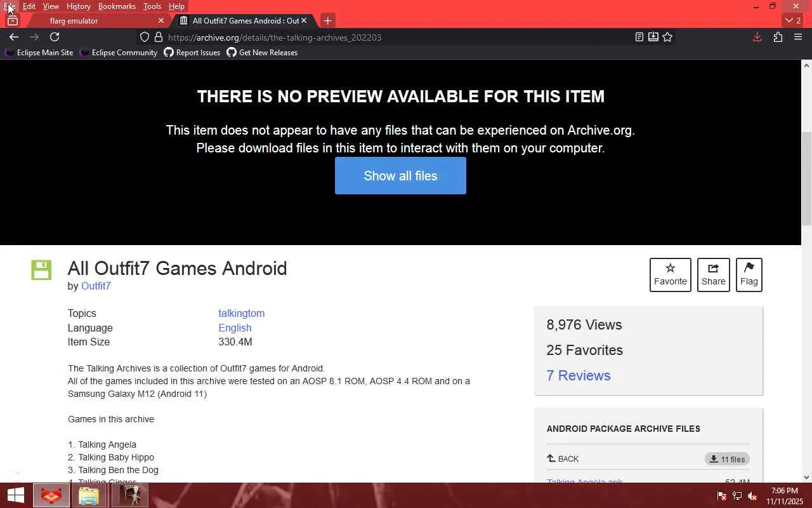Favorite this item with the star button

(671, 275)
